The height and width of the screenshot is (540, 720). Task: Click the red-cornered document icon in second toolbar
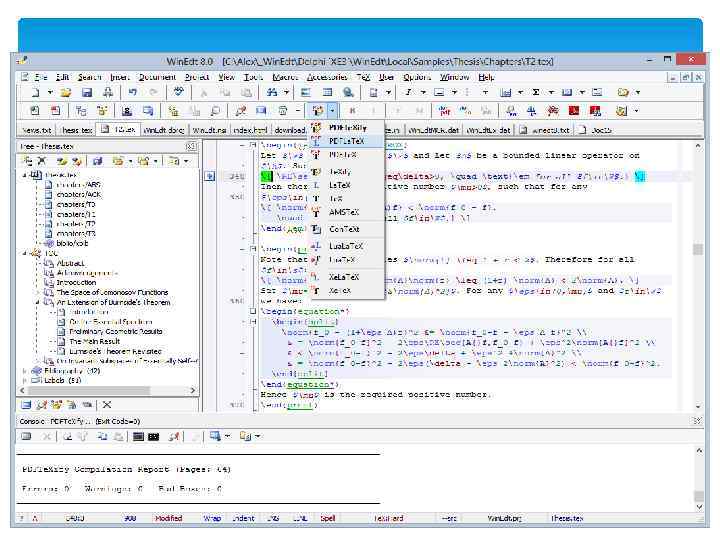[56, 111]
